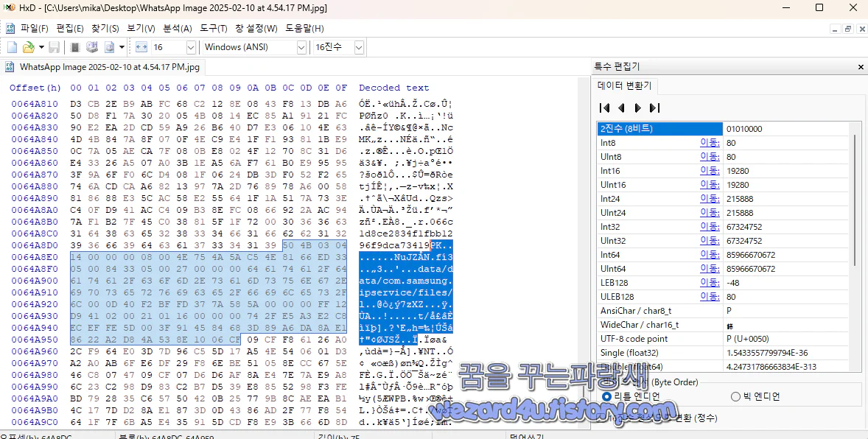This screenshot has width=868, height=439.
Task: Click the Open disk image icon
Action: point(109,47)
